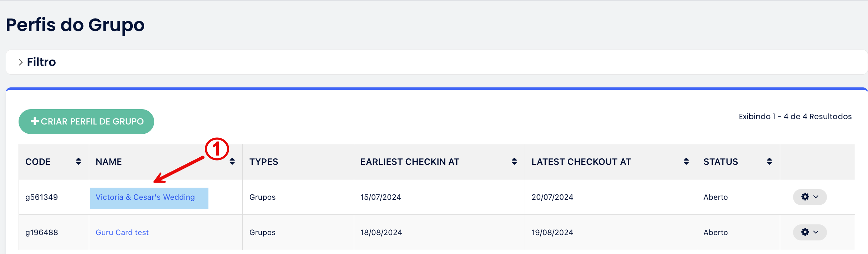Screen dimensions: 868x254
Task: Click the TYPES column header
Action: (x=264, y=162)
